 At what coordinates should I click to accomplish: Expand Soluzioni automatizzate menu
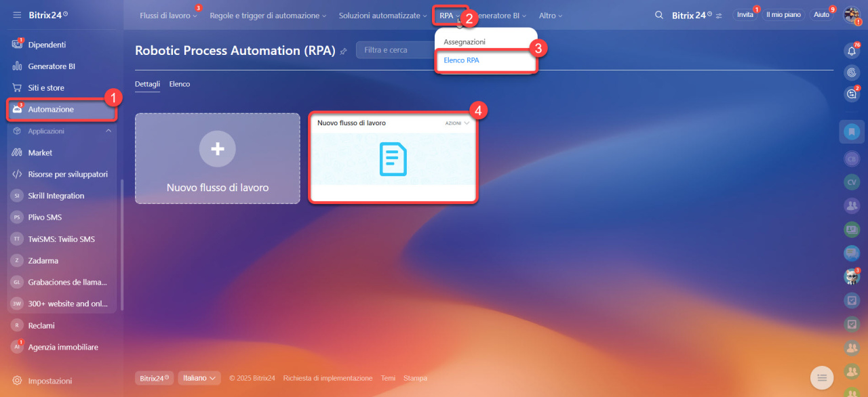pyautogui.click(x=382, y=16)
